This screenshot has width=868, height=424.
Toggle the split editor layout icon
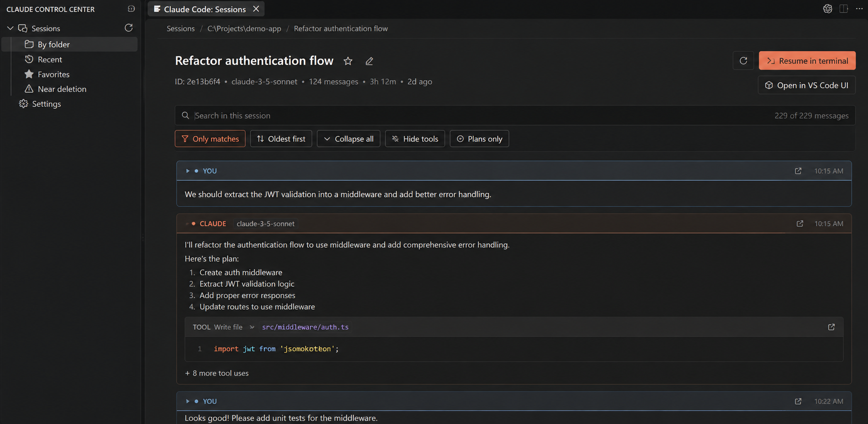click(x=844, y=9)
